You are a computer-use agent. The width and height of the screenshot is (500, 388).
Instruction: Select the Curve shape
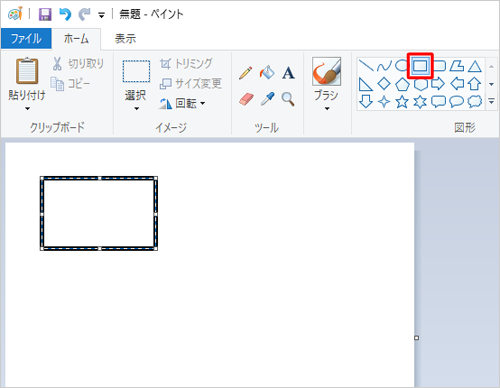[x=384, y=66]
